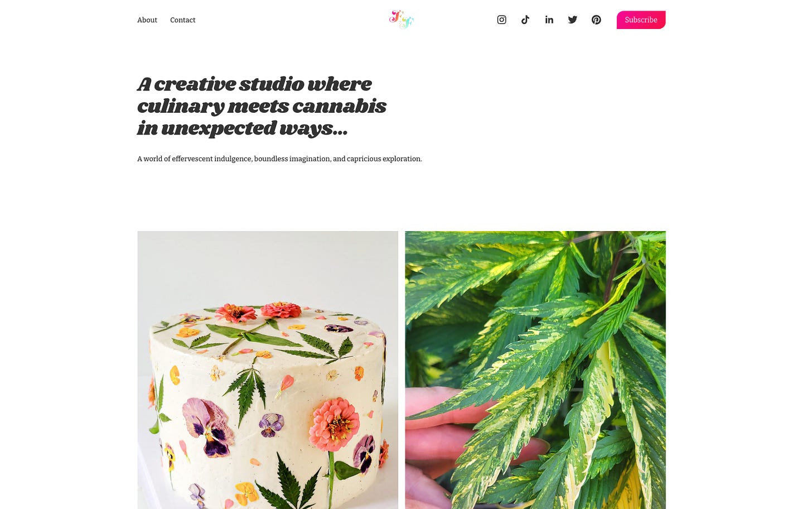The height and width of the screenshot is (509, 812).
Task: Visit the TikTok social icon
Action: 525,20
